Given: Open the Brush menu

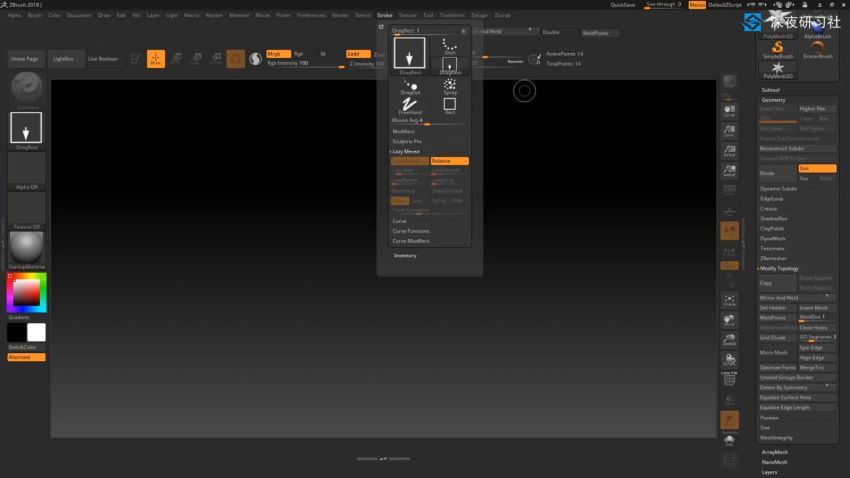Looking at the screenshot, I should coord(35,15).
